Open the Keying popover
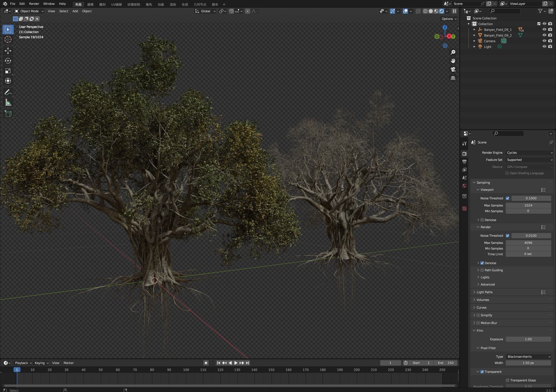 (41, 363)
